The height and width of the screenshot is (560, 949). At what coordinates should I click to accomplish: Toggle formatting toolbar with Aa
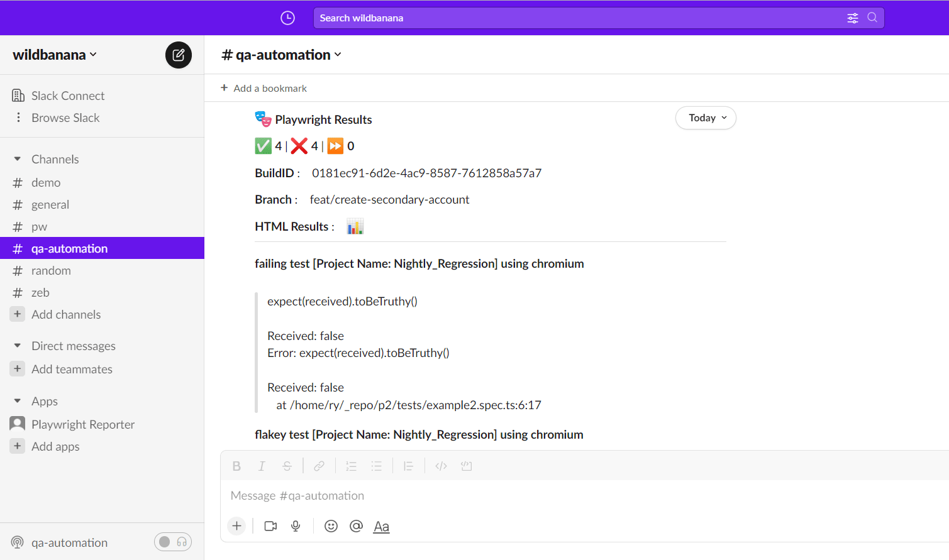(381, 527)
